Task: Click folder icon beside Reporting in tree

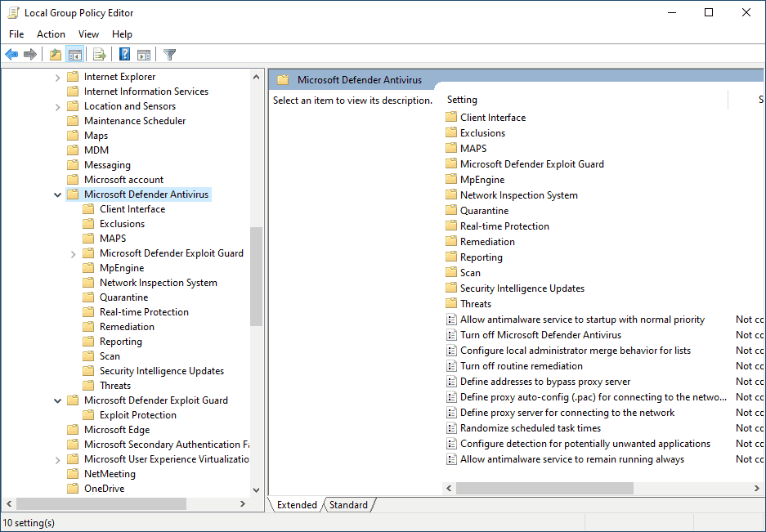Action: pyautogui.click(x=88, y=342)
